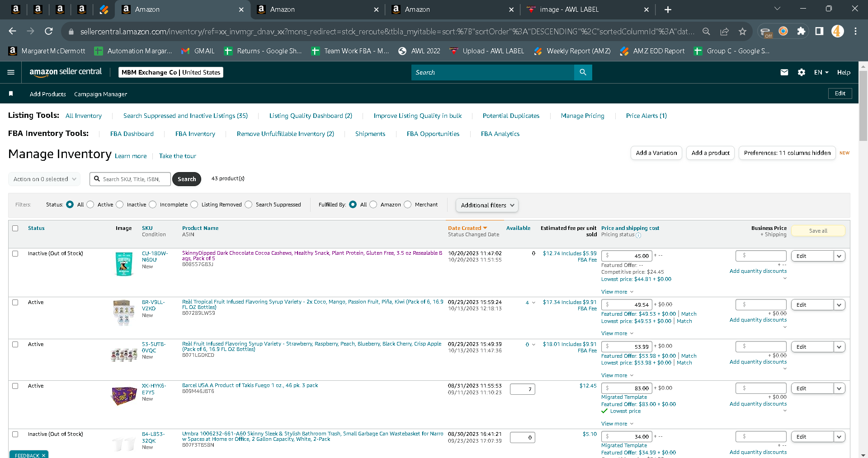Open the Margaret McDermott bookmark
The width and height of the screenshot is (868, 458).
(47, 51)
